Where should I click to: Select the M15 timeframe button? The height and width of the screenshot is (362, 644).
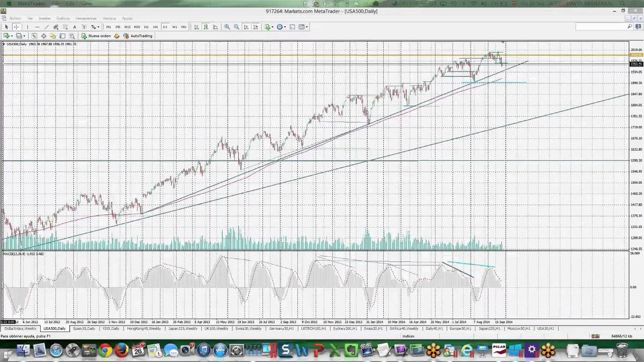tap(127, 27)
